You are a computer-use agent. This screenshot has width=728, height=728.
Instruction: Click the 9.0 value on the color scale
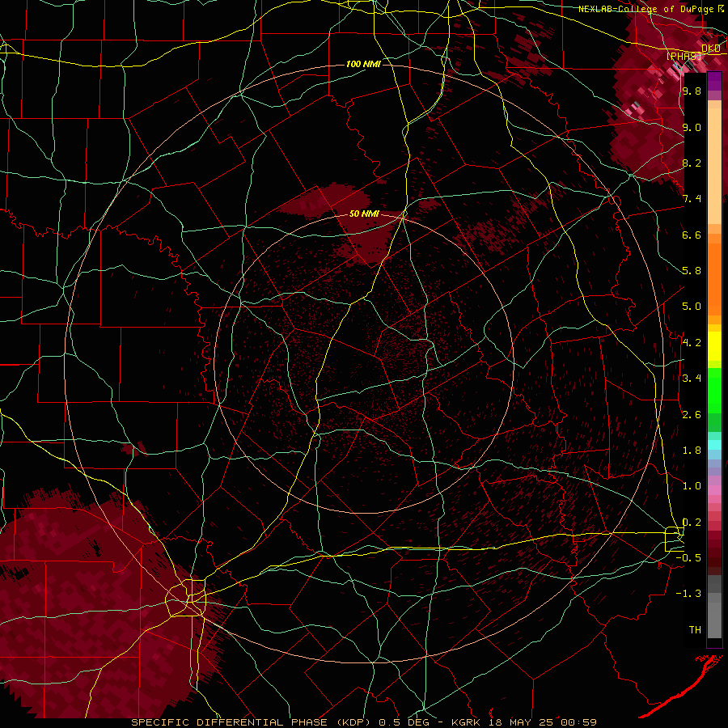[x=692, y=127]
